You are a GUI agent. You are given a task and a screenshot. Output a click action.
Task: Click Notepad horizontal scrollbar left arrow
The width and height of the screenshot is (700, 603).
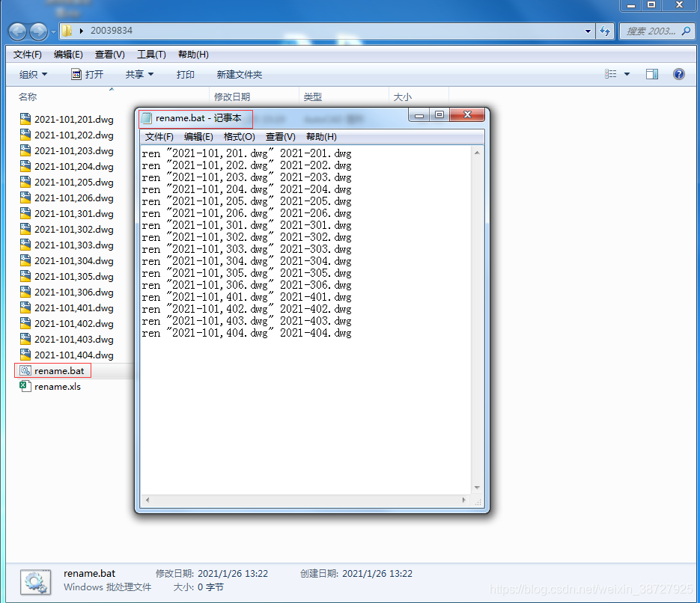147,500
